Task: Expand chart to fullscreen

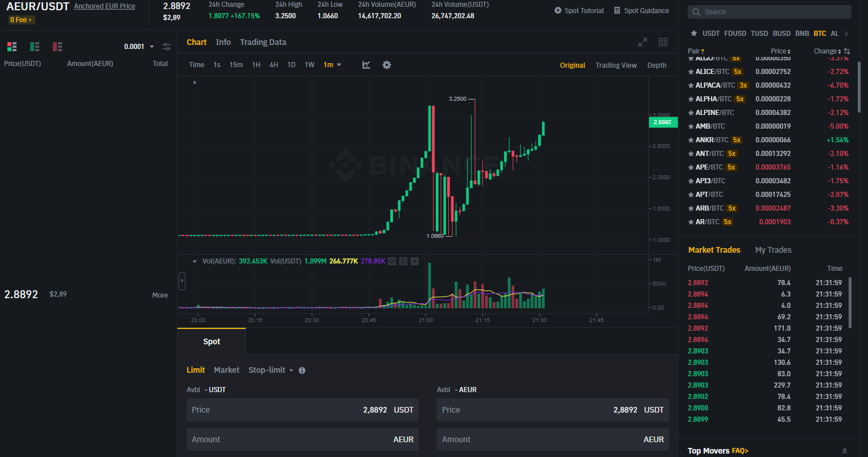Action: pyautogui.click(x=643, y=42)
